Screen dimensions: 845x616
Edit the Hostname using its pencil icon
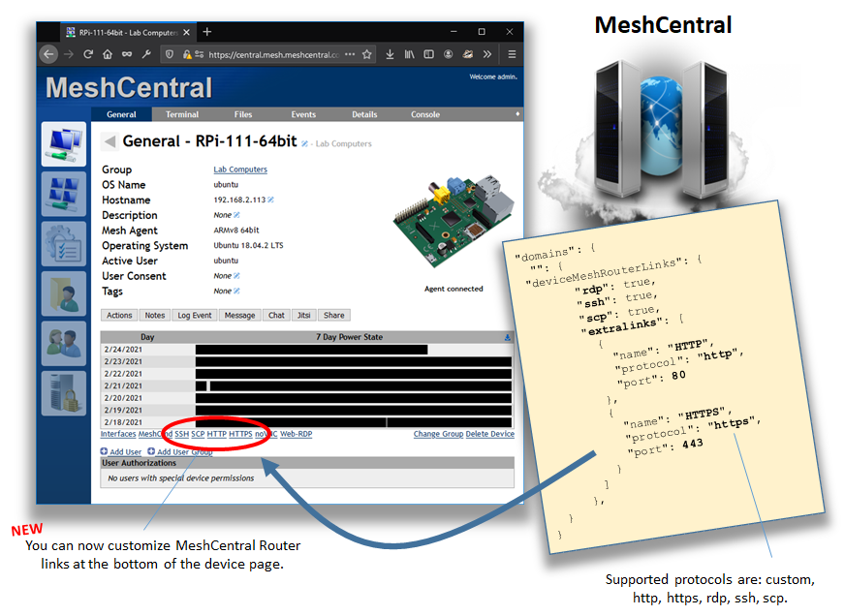[270, 200]
